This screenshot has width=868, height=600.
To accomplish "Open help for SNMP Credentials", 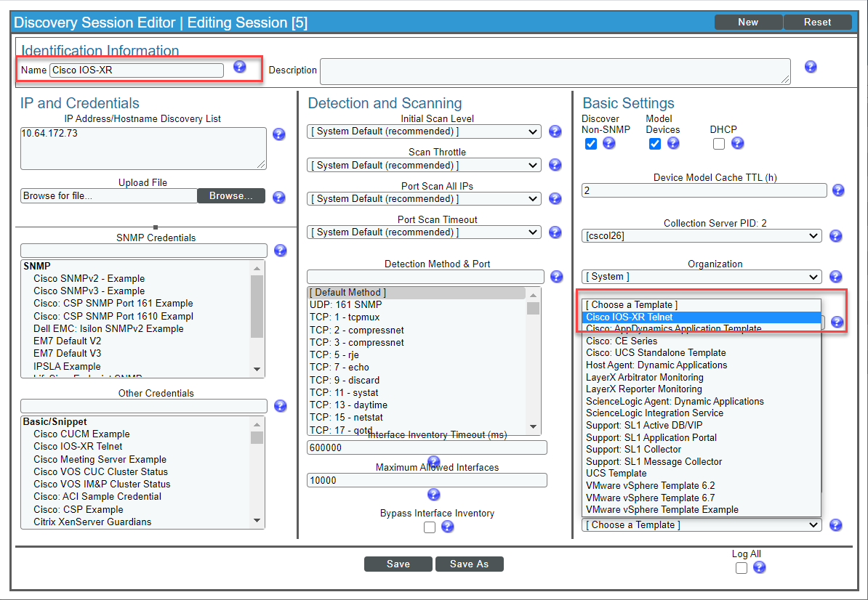I will (281, 251).
